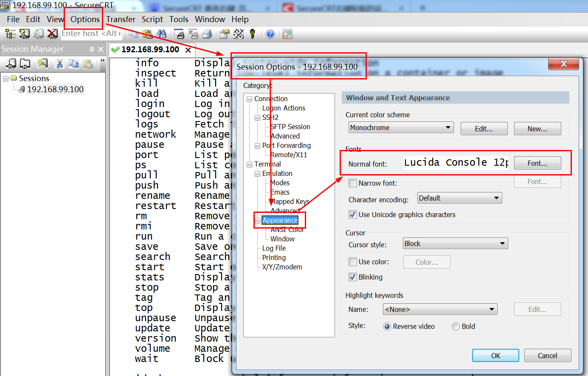Image resolution: width=588 pixels, height=376 pixels.
Task: Toggle the Session Manager toolbar icon
Action: click(11, 34)
